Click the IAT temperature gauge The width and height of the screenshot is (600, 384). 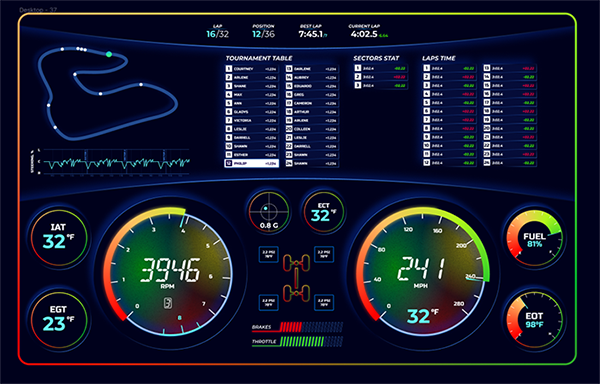point(59,238)
